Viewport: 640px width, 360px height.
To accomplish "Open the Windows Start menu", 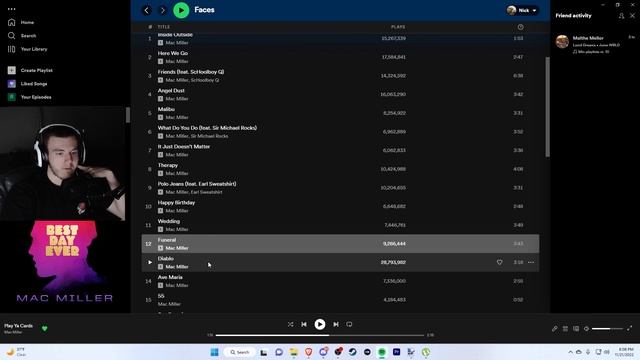I will pos(214,352).
